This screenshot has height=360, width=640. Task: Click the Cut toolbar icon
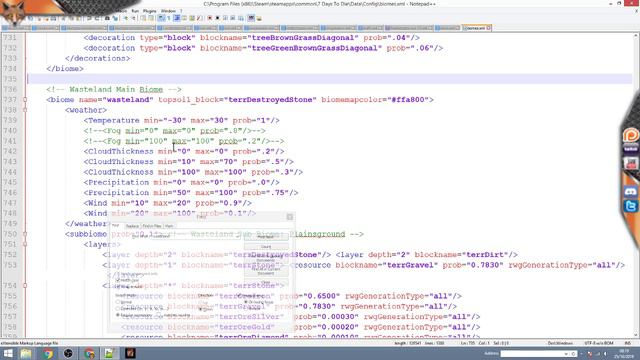(63, 18)
